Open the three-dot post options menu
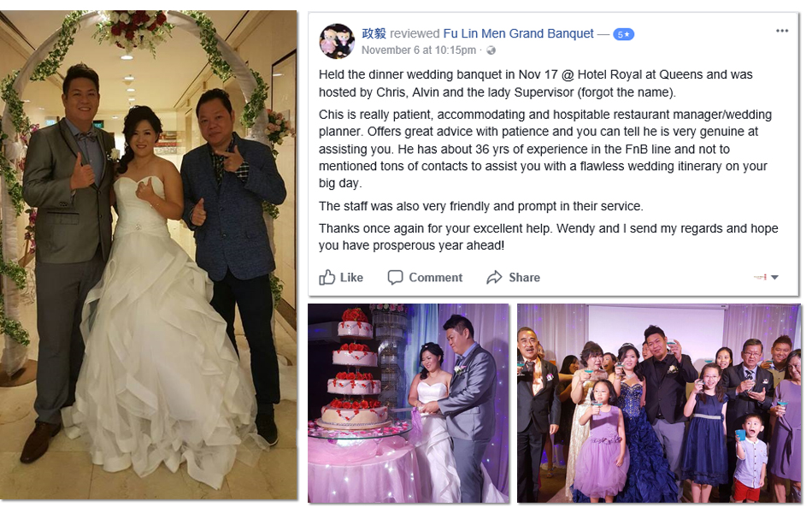The width and height of the screenshot is (812, 513). 782,31
